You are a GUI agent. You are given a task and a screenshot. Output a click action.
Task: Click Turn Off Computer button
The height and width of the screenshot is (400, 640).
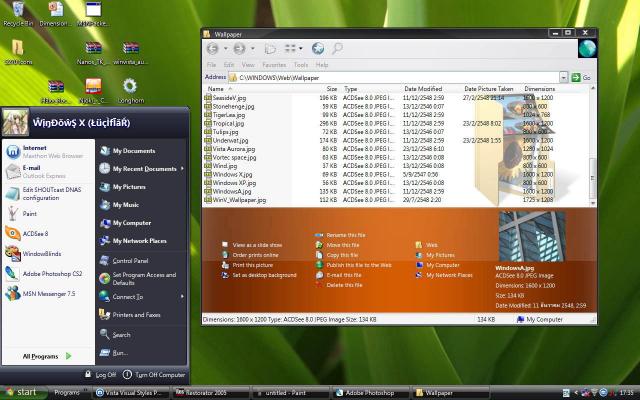click(154, 374)
